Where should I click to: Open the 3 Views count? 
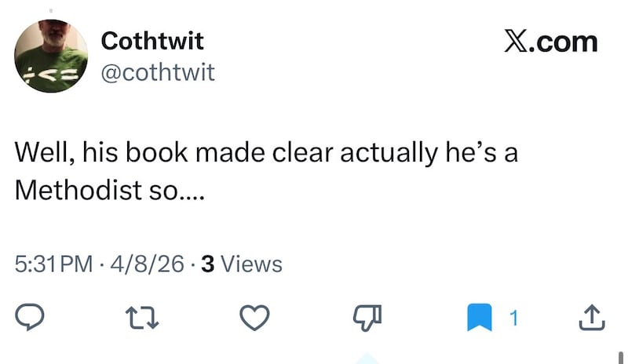pyautogui.click(x=242, y=264)
